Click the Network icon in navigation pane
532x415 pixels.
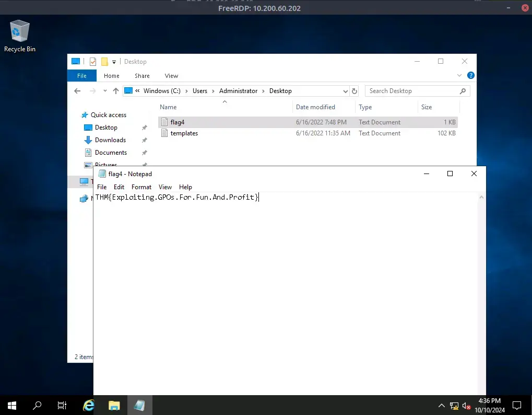click(x=84, y=199)
